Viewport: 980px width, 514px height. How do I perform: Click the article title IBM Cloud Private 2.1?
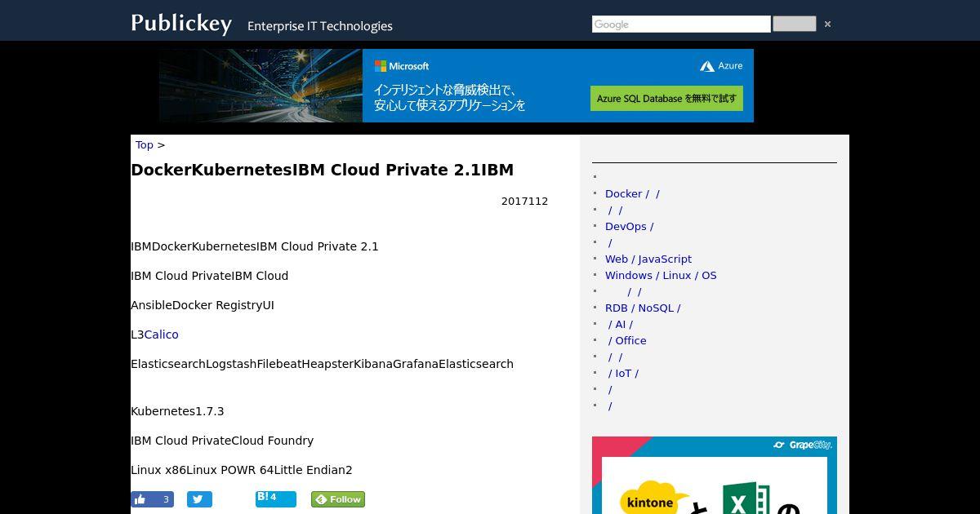coord(323,170)
